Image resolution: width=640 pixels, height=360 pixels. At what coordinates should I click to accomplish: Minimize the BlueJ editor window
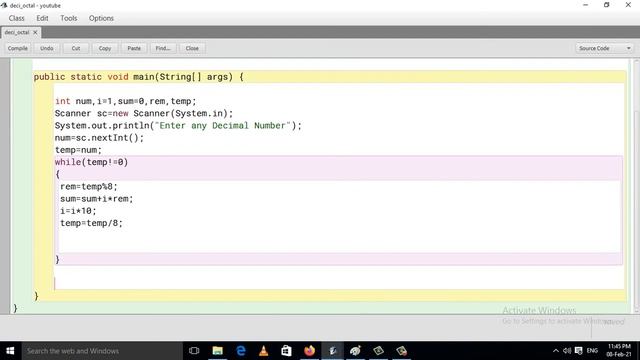coord(585,5)
